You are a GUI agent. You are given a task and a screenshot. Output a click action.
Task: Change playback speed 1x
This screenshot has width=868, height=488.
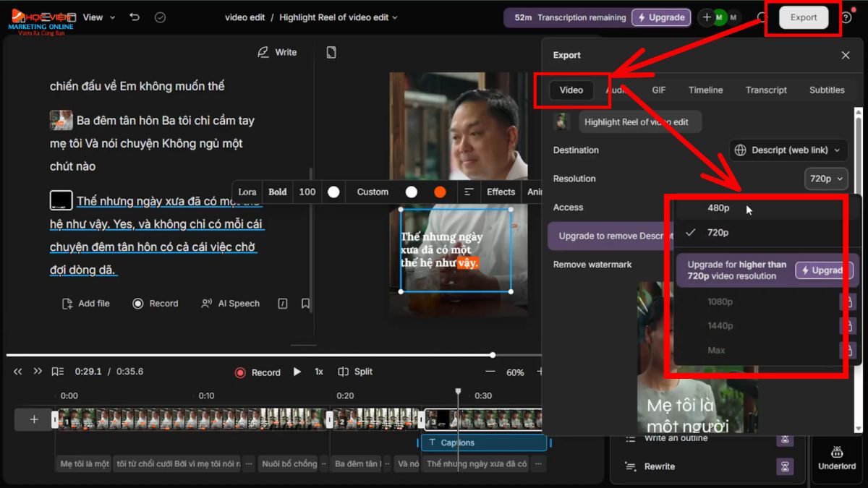pyautogui.click(x=318, y=372)
